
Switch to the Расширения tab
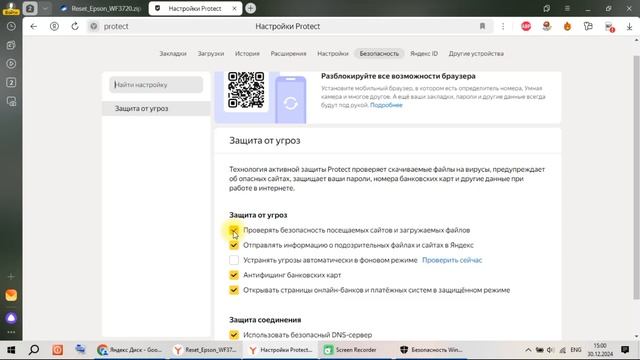pyautogui.click(x=289, y=53)
